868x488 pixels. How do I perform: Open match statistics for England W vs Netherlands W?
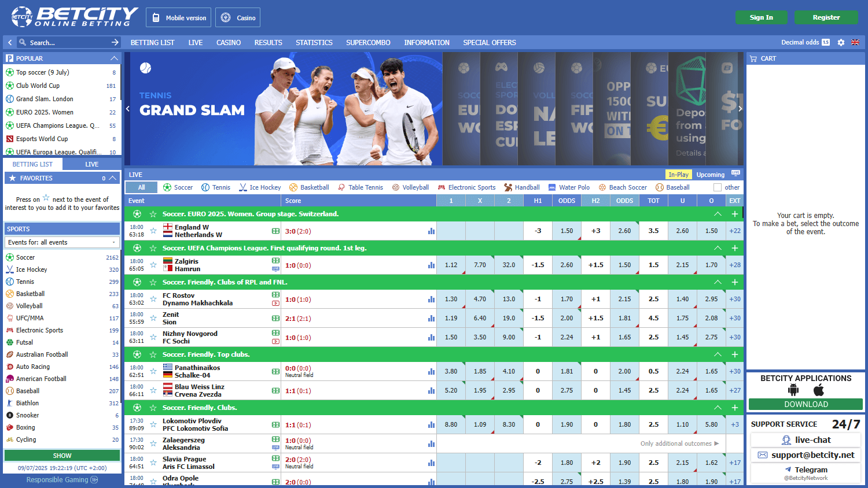pyautogui.click(x=431, y=231)
